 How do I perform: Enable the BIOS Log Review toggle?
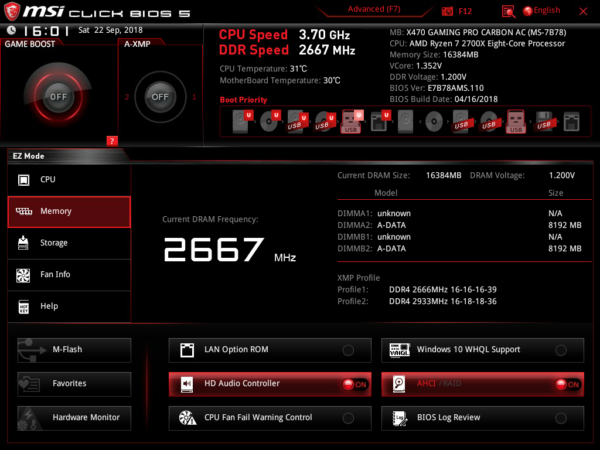[x=561, y=418]
